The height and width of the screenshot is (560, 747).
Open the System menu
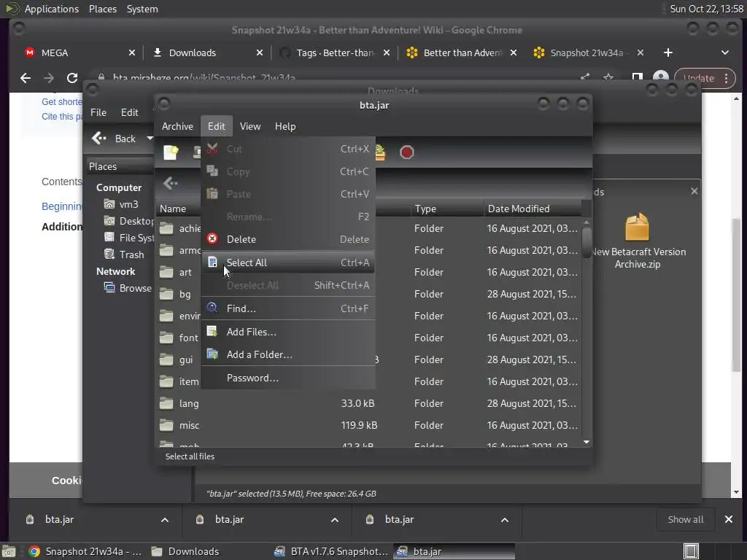142,9
